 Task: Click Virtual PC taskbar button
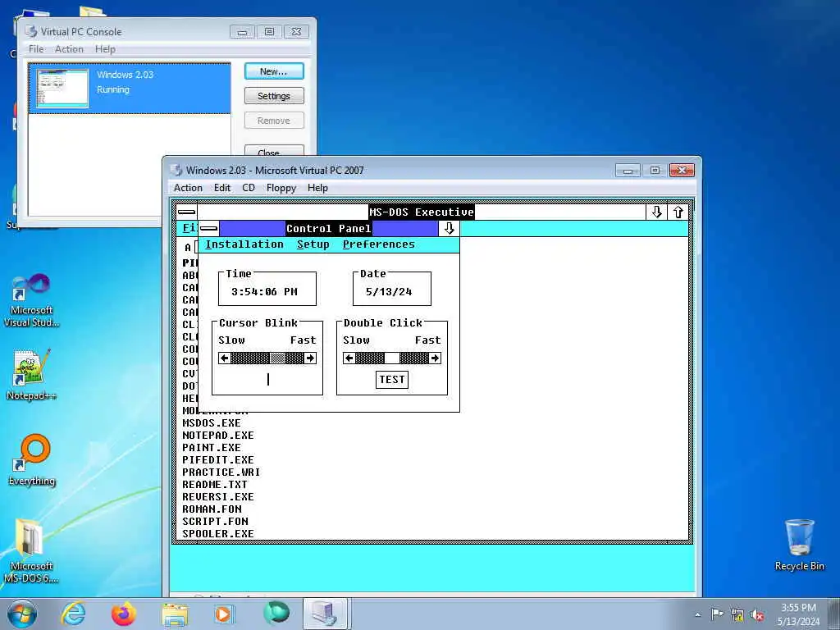(x=326, y=614)
